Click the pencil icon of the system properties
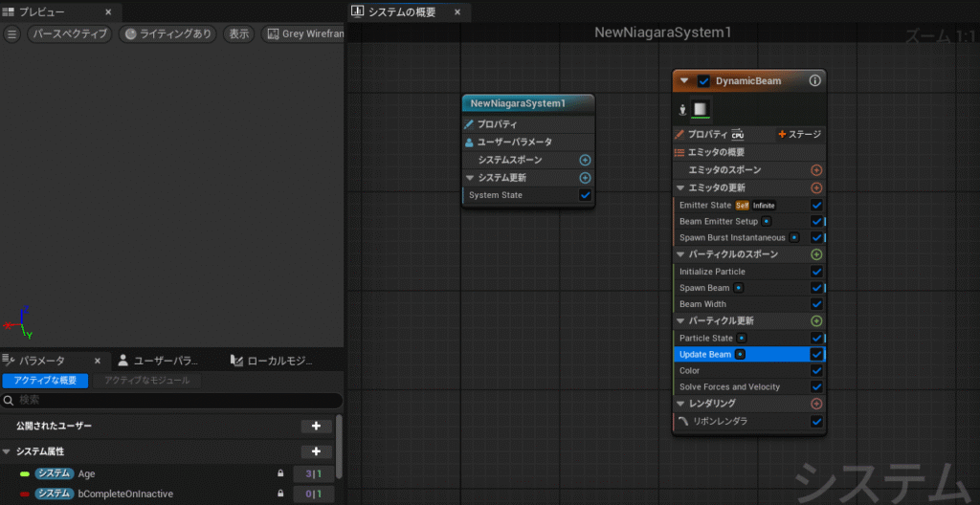 469,124
